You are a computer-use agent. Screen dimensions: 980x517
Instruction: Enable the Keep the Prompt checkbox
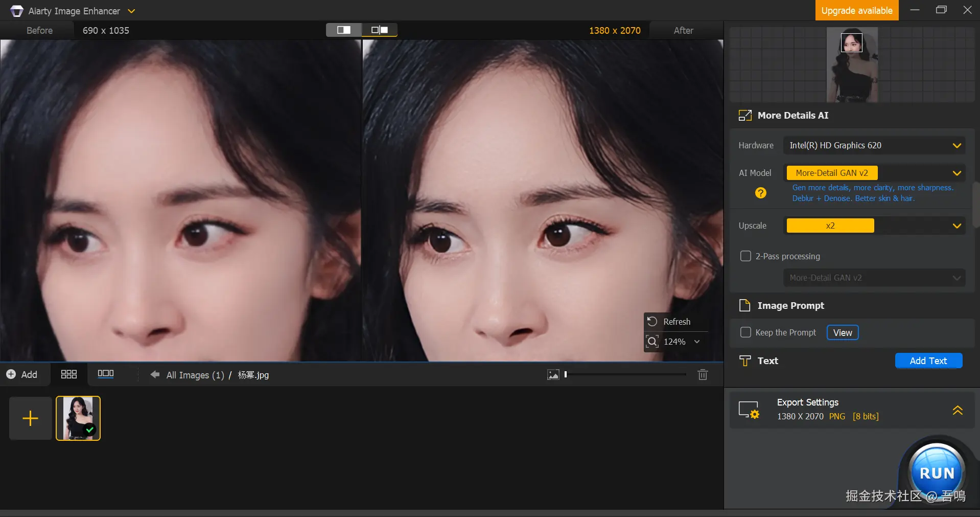tap(746, 332)
